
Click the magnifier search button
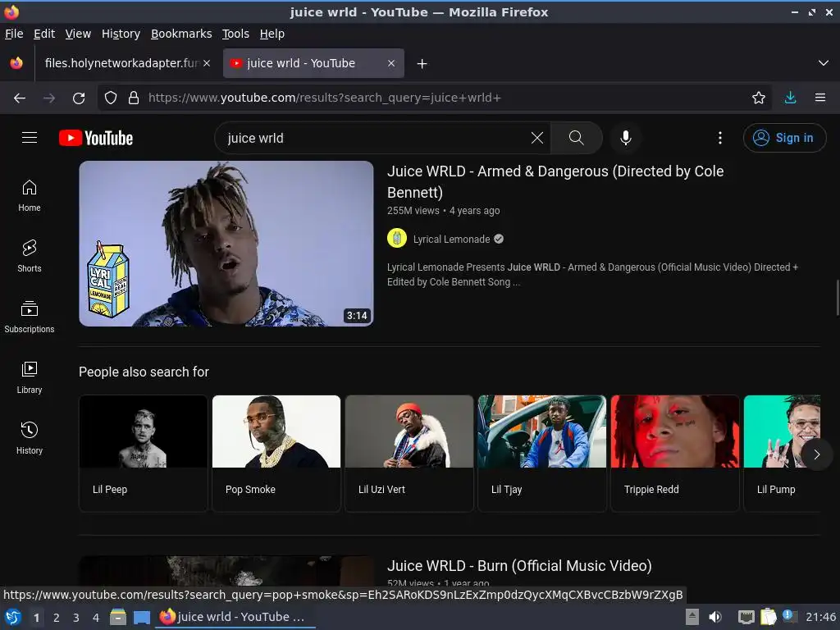click(577, 138)
